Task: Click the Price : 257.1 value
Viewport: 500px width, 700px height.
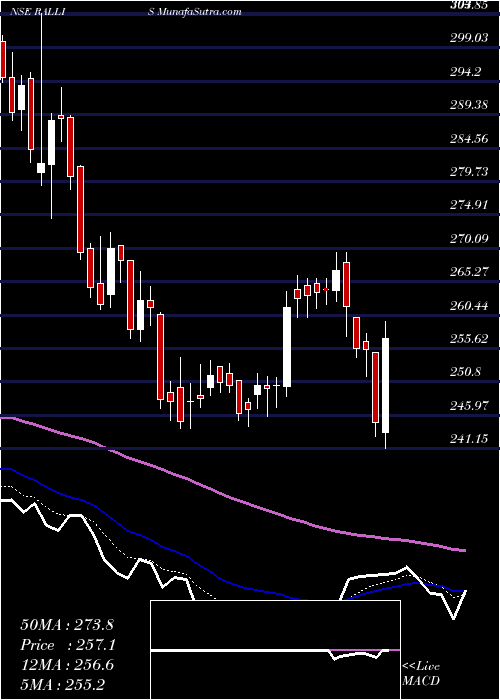Action: pos(68,645)
